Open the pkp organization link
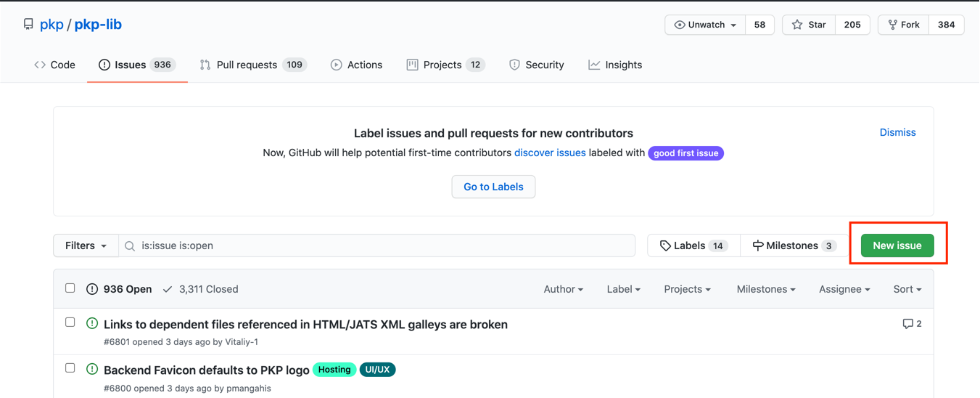Viewport: 980px width, 398px height. point(52,24)
